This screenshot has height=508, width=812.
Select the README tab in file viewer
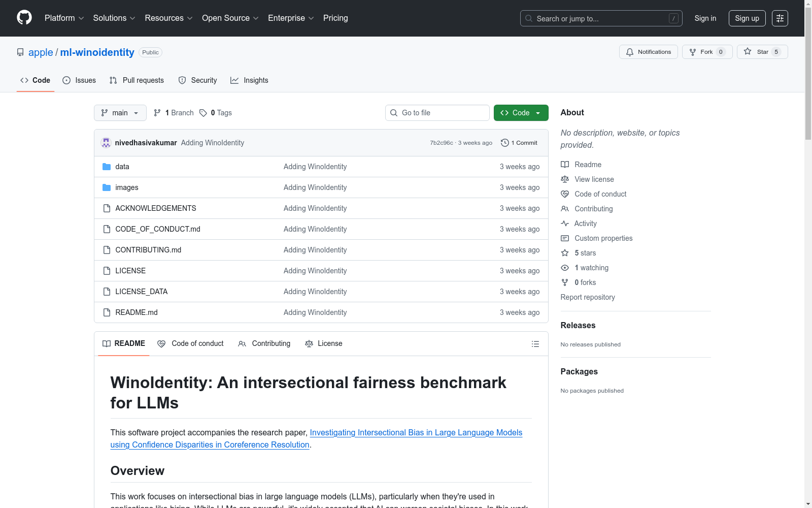click(124, 344)
